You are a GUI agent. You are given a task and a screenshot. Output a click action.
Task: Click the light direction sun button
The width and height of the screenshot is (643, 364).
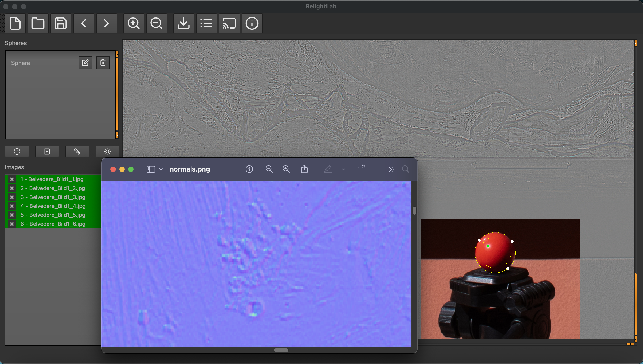click(x=107, y=151)
